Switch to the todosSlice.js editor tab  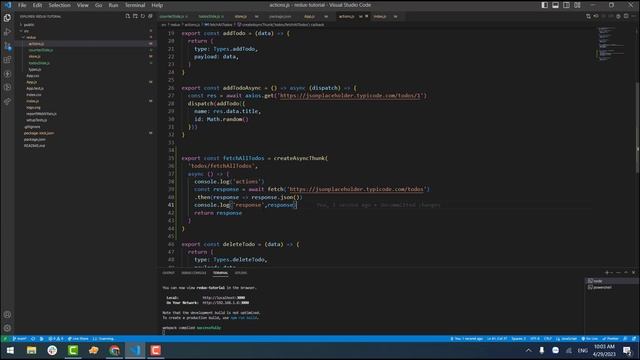pyautogui.click(x=211, y=17)
